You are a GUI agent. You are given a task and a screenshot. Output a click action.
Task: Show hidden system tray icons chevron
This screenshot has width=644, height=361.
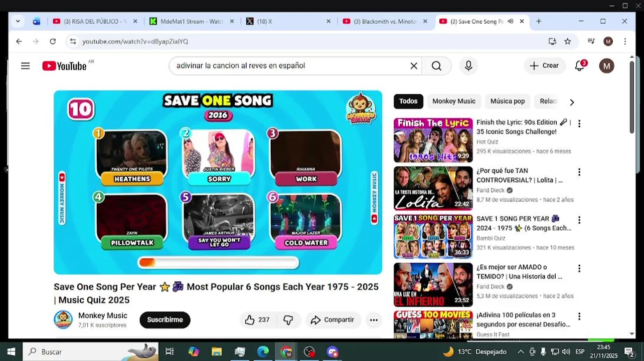[521, 351]
